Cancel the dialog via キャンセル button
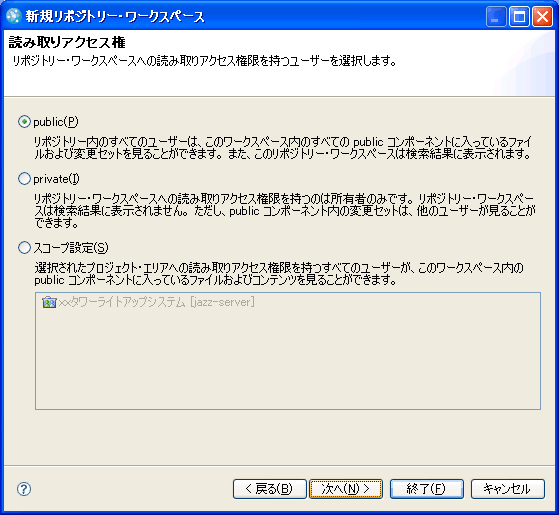 pyautogui.click(x=508, y=489)
